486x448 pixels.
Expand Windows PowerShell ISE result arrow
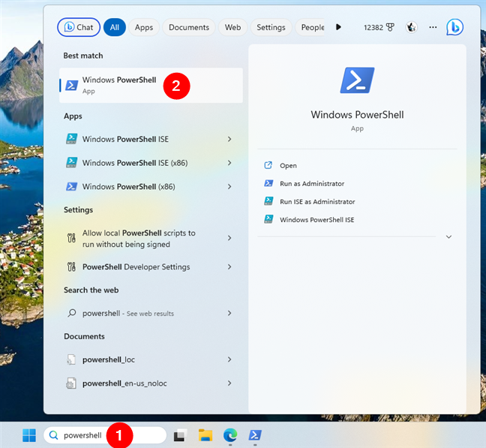coord(229,139)
